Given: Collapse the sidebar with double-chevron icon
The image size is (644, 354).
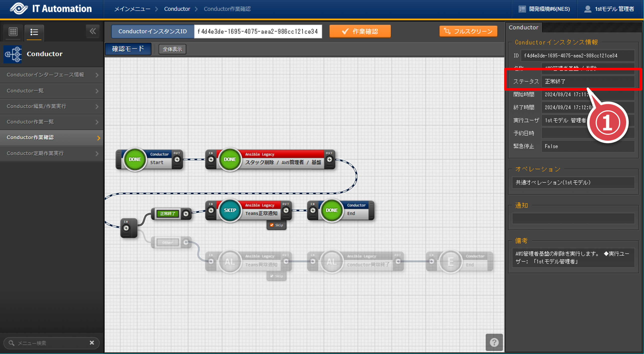Looking at the screenshot, I should pos(93,31).
